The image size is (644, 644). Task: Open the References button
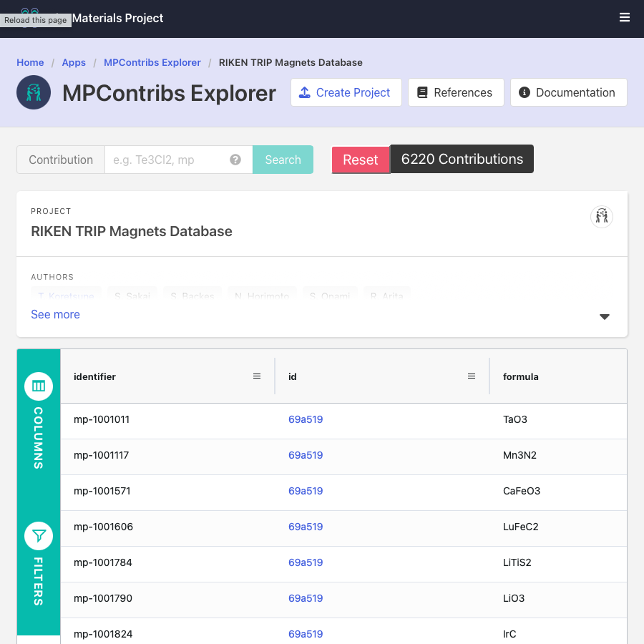click(455, 92)
